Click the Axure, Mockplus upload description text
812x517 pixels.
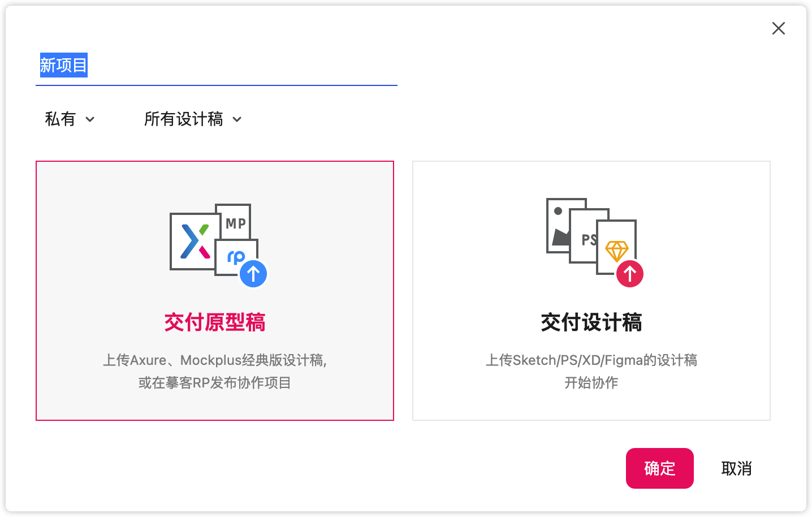pos(215,371)
